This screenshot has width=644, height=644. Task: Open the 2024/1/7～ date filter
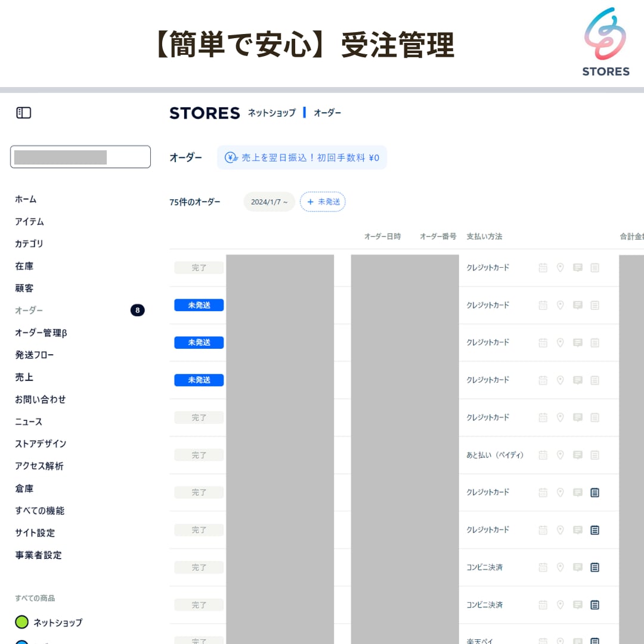269,202
